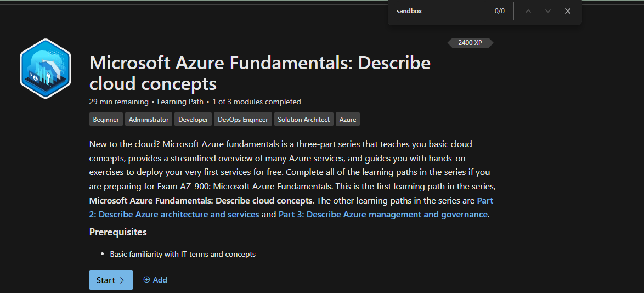Click the '1 of 3 modules completed' text

point(256,102)
